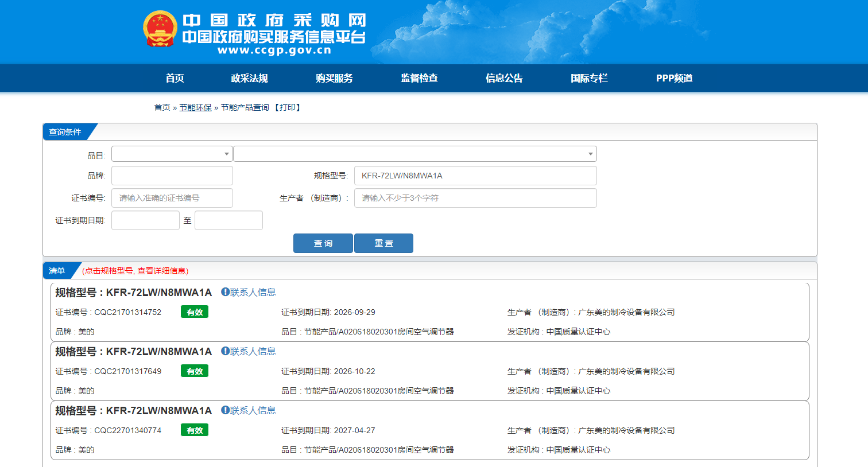Click the 查询条件 panel header tab

coord(65,132)
